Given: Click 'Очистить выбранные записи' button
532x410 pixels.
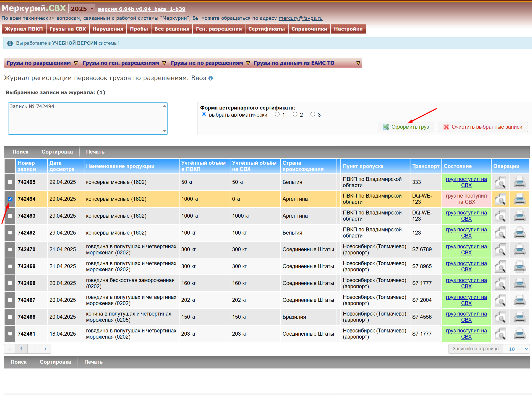Looking at the screenshot, I should tap(482, 127).
